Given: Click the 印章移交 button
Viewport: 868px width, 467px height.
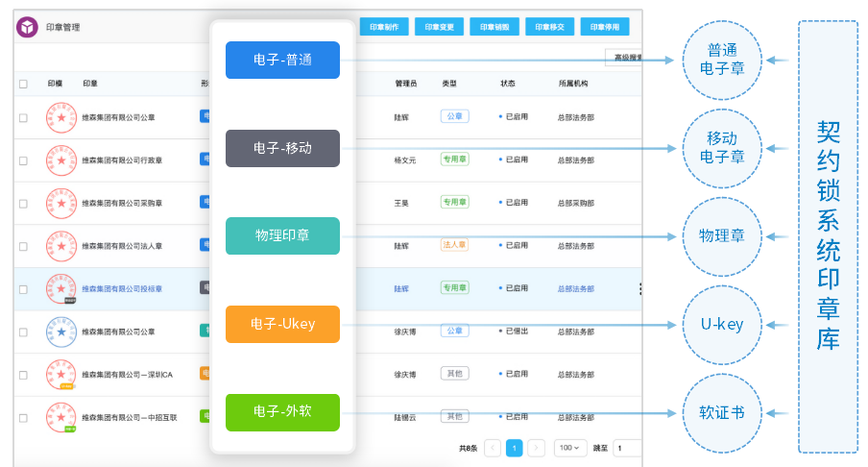Looking at the screenshot, I should [x=549, y=27].
